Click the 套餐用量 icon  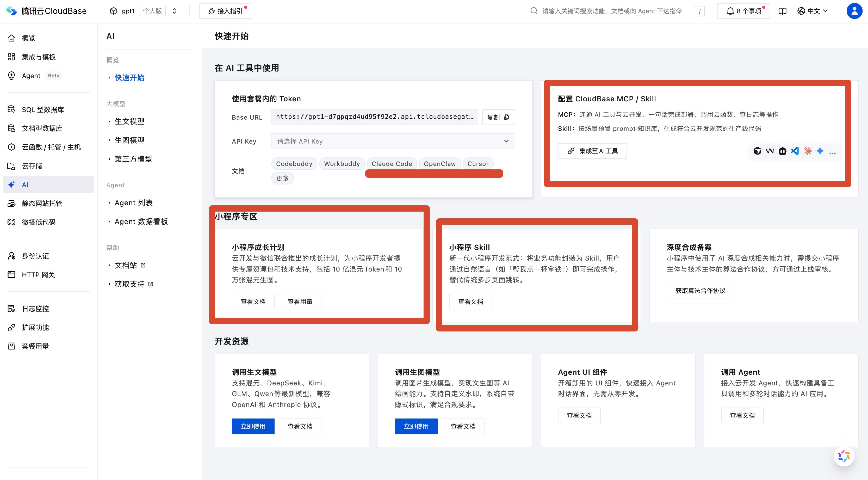(11, 346)
